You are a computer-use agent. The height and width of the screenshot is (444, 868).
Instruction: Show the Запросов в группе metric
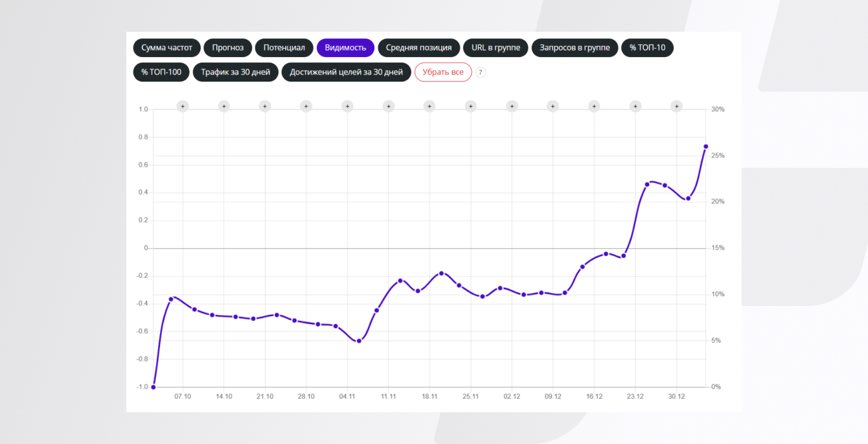click(x=575, y=48)
